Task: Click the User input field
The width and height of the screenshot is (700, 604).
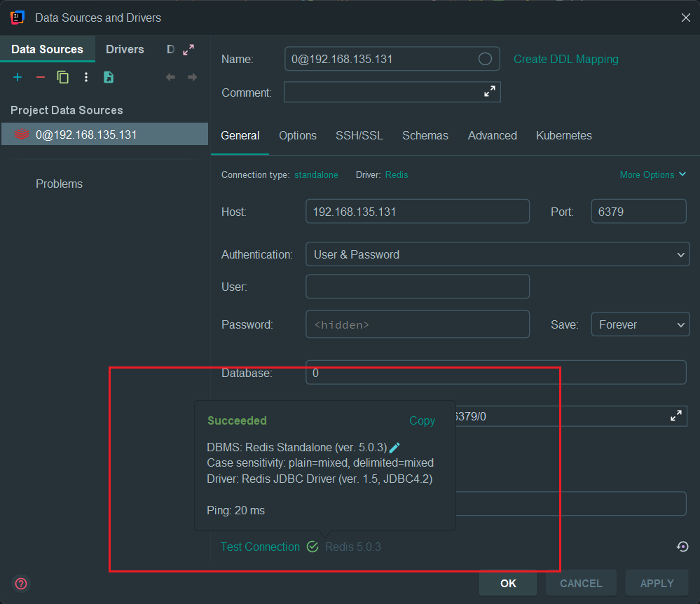Action: [x=418, y=287]
